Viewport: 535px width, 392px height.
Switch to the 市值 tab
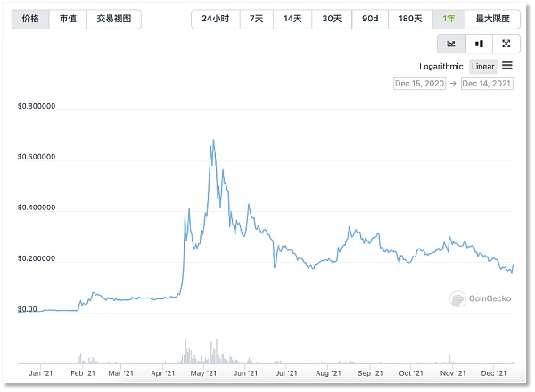pyautogui.click(x=68, y=19)
